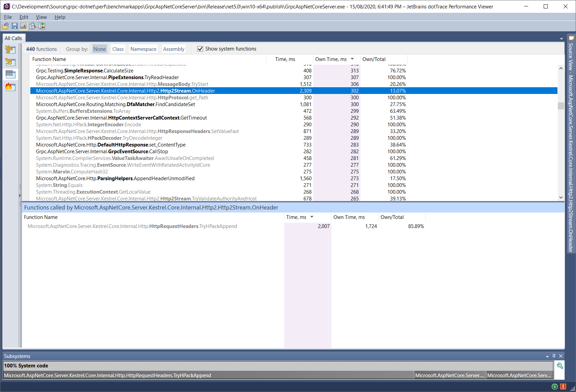
Task: Select HttpRequestHeaders.TryHPackAppend subsystem segment
Action: tap(209, 375)
